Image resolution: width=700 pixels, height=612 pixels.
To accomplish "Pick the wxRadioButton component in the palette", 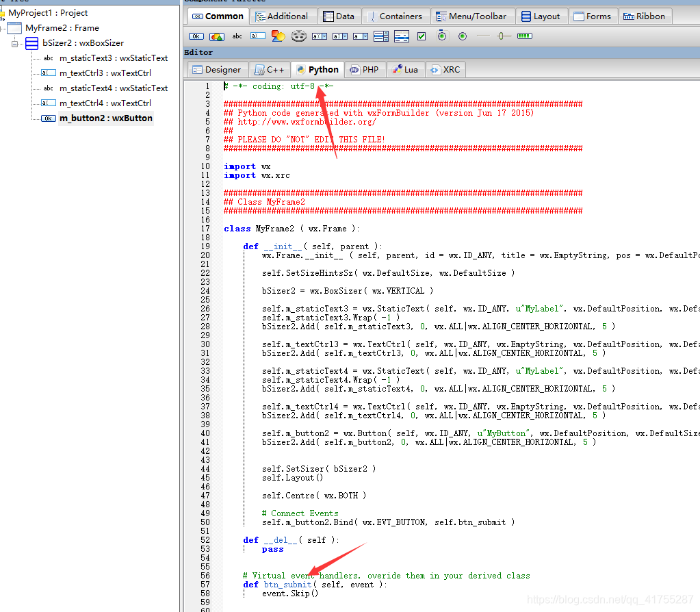I will tap(463, 36).
